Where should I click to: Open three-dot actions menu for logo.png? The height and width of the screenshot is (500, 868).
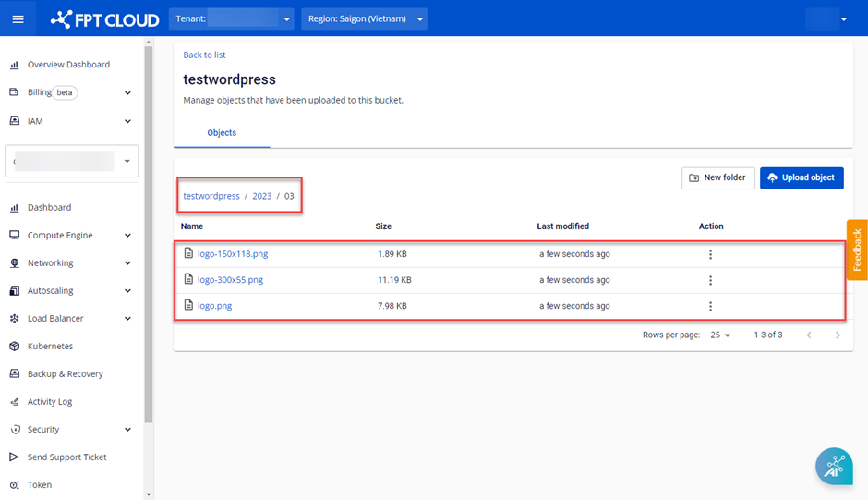tap(710, 306)
